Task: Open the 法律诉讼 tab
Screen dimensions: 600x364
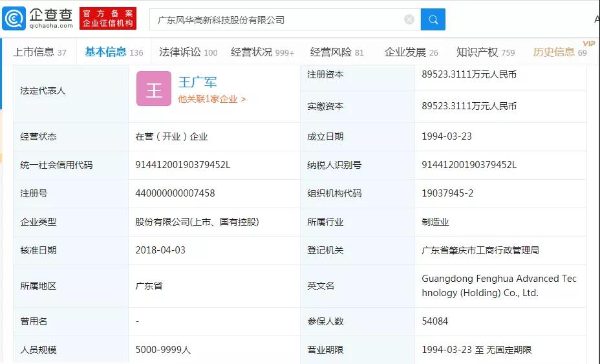Action: [188, 52]
